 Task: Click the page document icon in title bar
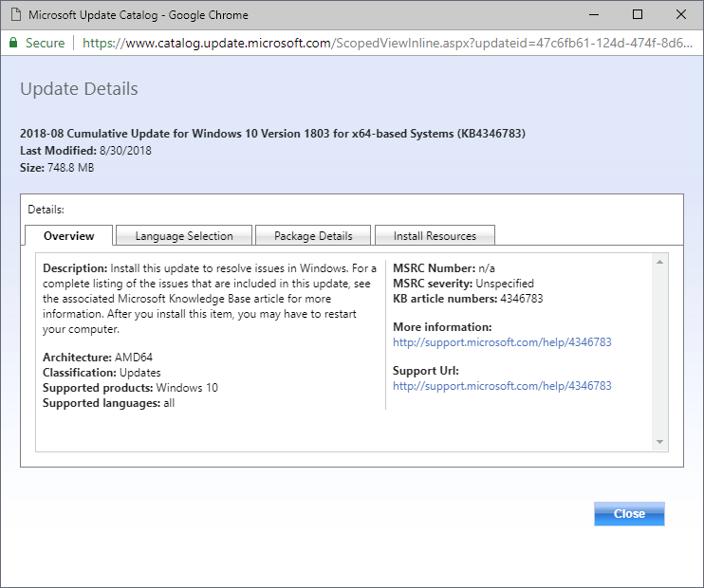pos(16,15)
